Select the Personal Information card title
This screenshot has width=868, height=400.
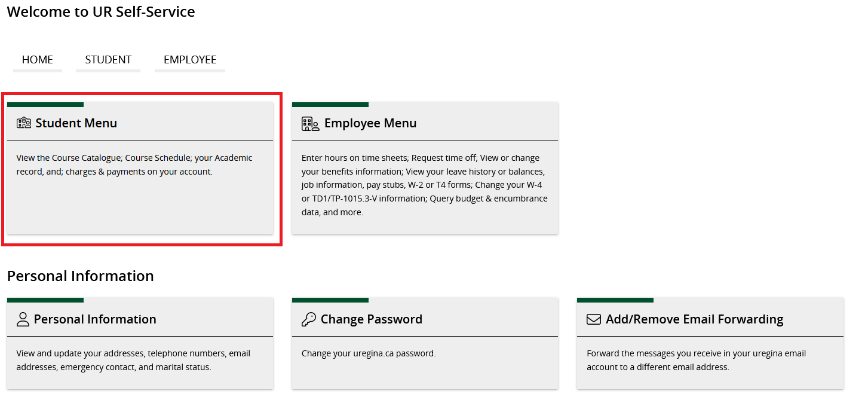[95, 319]
